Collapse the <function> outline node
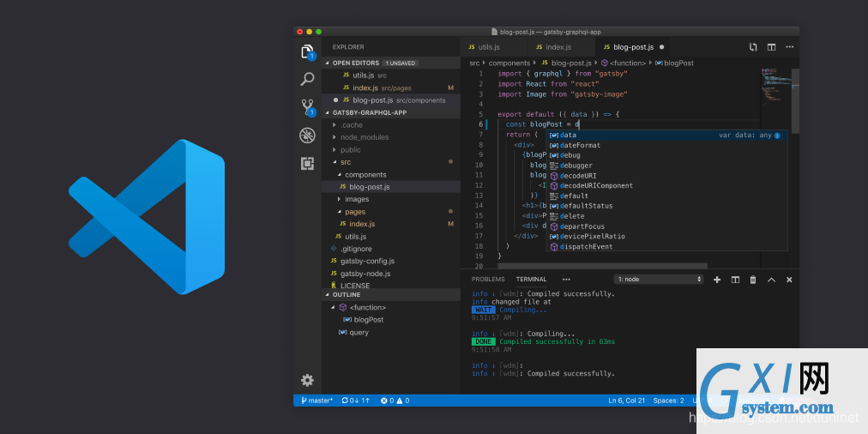Viewport: 868px width, 434px height. pos(391,307)
